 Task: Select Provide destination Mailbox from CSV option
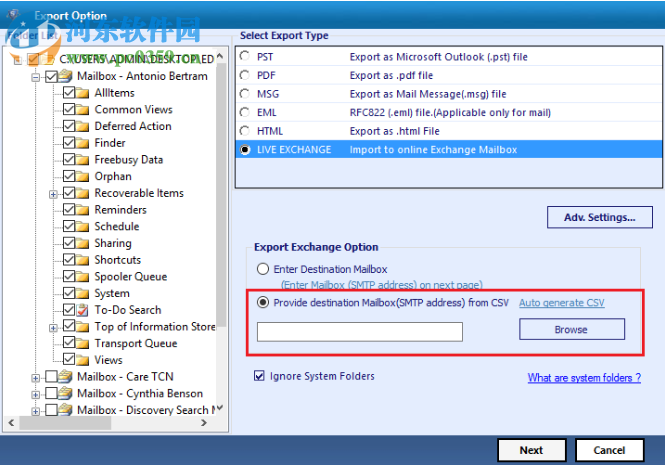(x=263, y=303)
